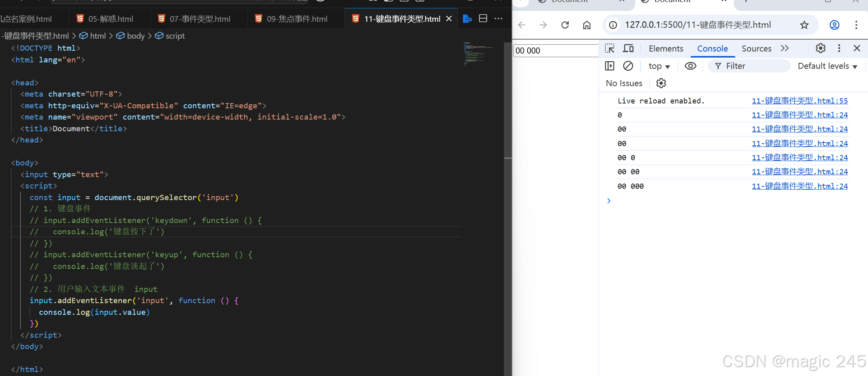Click the <html lang="en"> code line
Viewport: 868px width, 376px height.
pos(48,60)
